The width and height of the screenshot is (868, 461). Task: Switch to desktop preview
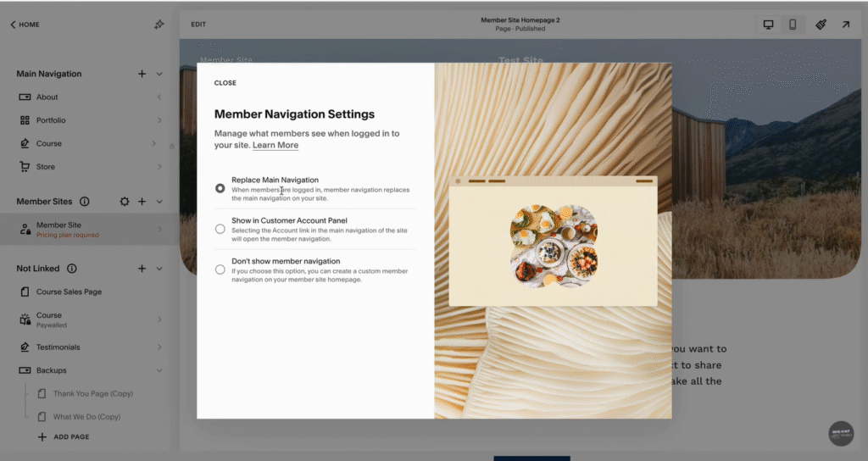tap(768, 25)
